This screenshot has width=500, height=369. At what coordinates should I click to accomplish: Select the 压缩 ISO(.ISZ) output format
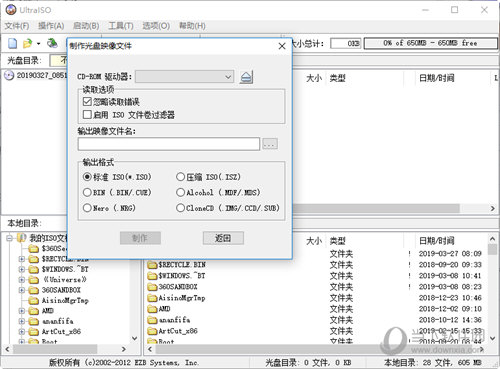click(180, 177)
